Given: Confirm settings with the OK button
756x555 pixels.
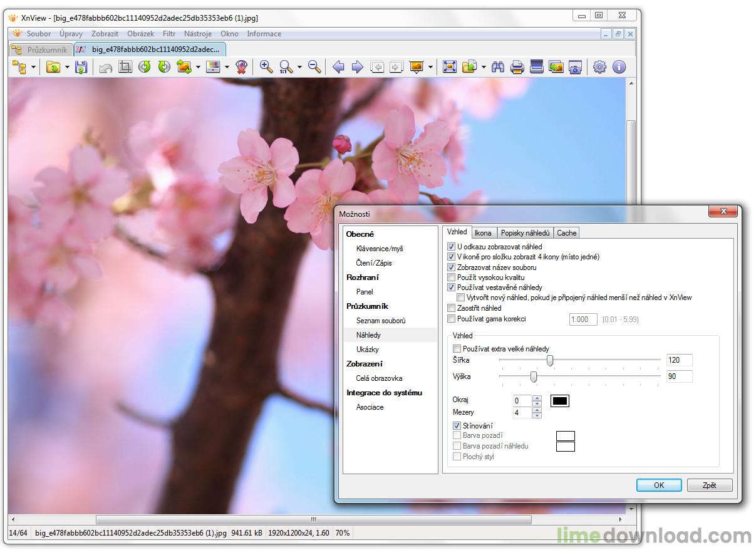Looking at the screenshot, I should click(x=659, y=485).
